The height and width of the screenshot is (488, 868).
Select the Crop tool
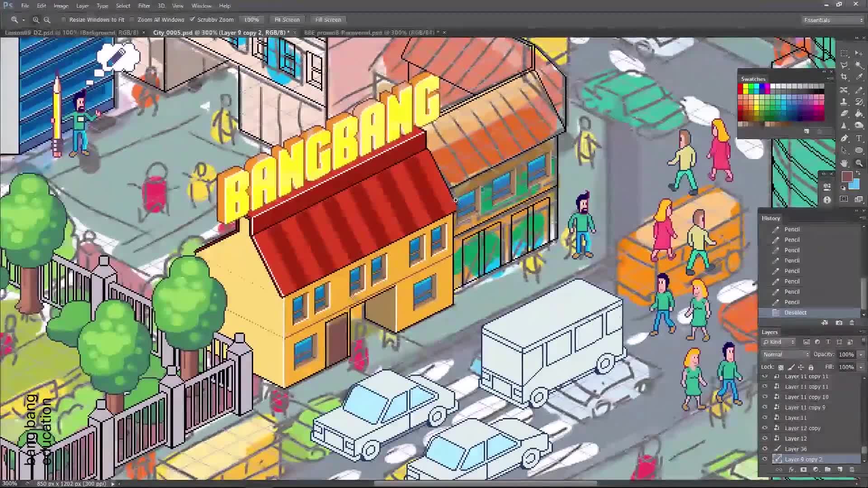click(844, 77)
